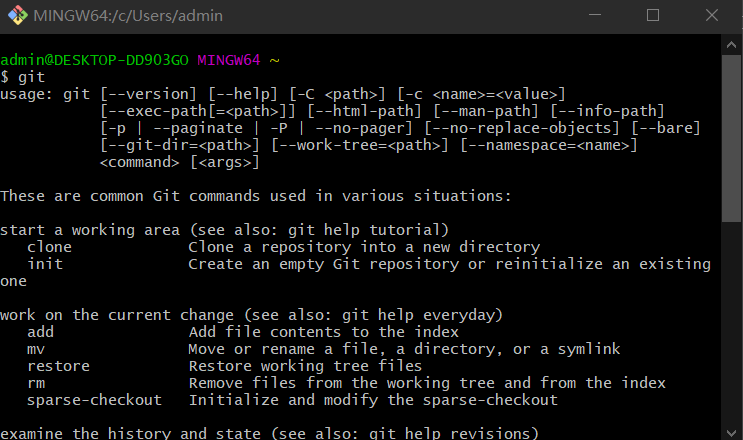The image size is (743, 440).
Task: Click the window title 'MINGW64:/c/Users/admin'
Action: [x=128, y=16]
